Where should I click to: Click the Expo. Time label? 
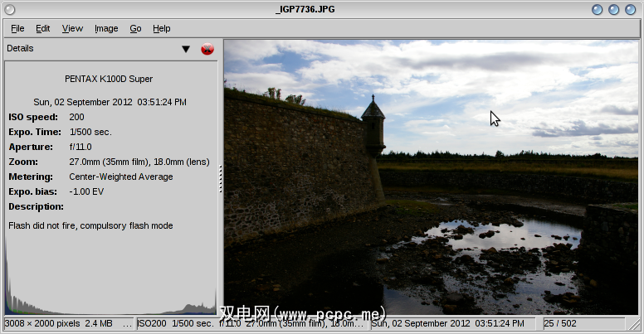(35, 132)
